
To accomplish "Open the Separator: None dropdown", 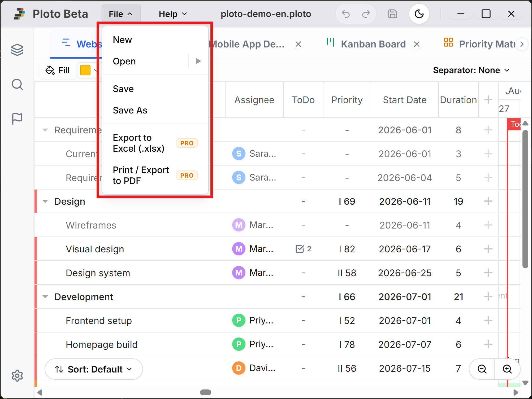I will (471, 70).
